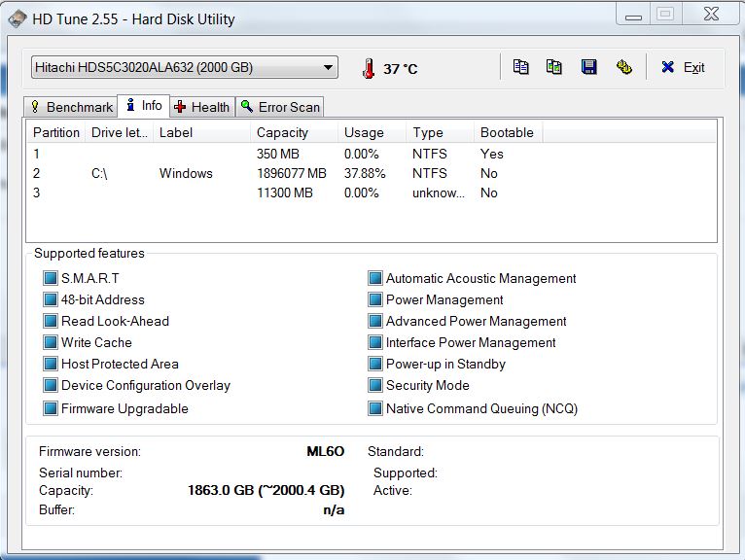Click the Windows label cell
Viewport: 745px width, 560px height.
(x=186, y=173)
